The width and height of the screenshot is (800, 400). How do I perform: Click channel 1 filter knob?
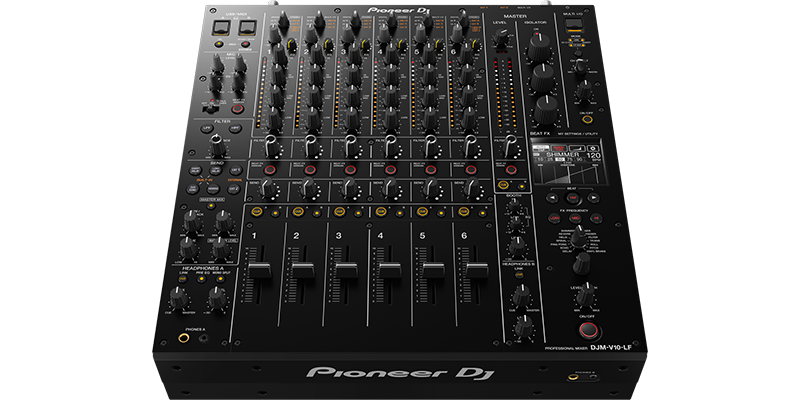tap(271, 147)
